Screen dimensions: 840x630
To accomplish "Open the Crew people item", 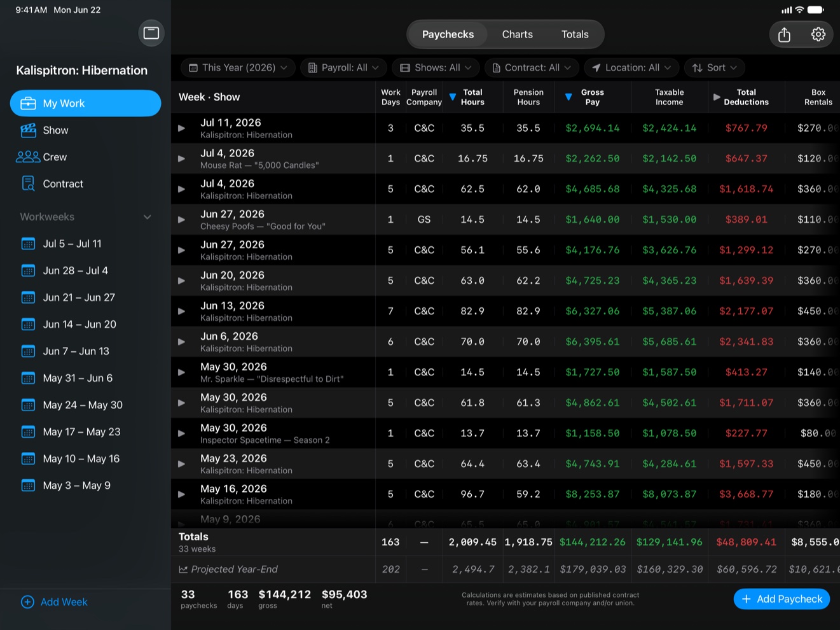I will pyautogui.click(x=85, y=157).
